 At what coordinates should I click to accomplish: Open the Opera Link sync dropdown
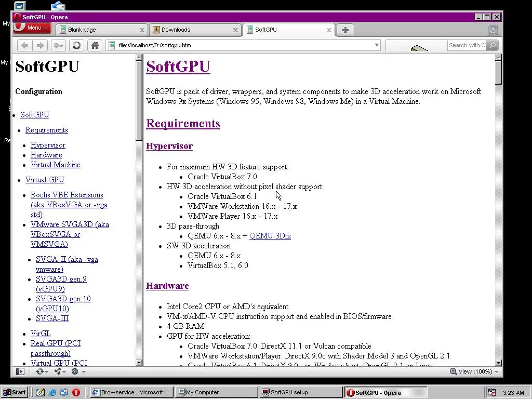click(42, 371)
